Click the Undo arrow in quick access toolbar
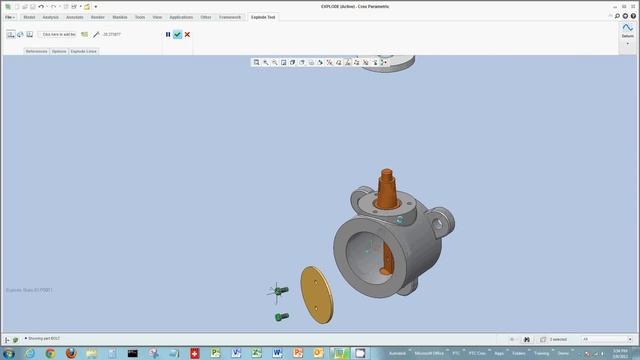 point(41,7)
